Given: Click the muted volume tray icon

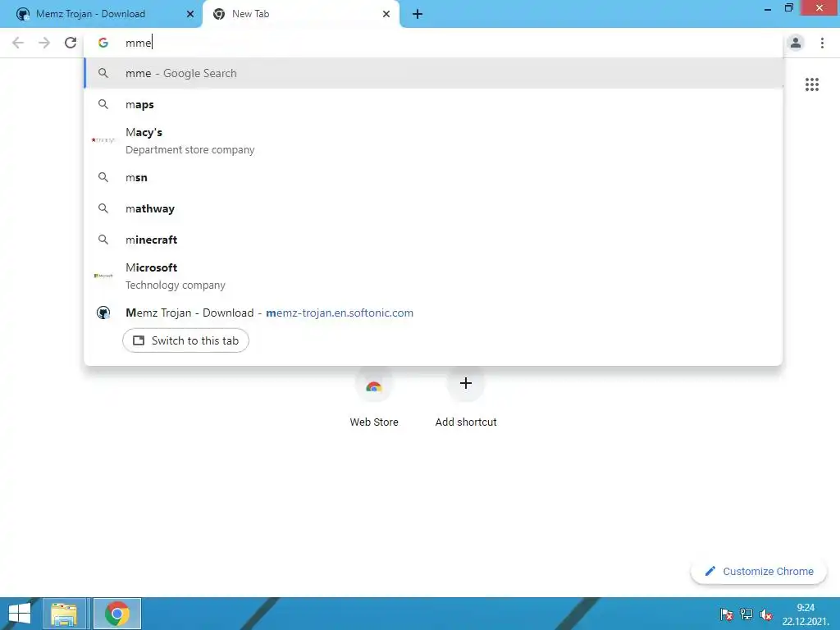Looking at the screenshot, I should click(766, 614).
